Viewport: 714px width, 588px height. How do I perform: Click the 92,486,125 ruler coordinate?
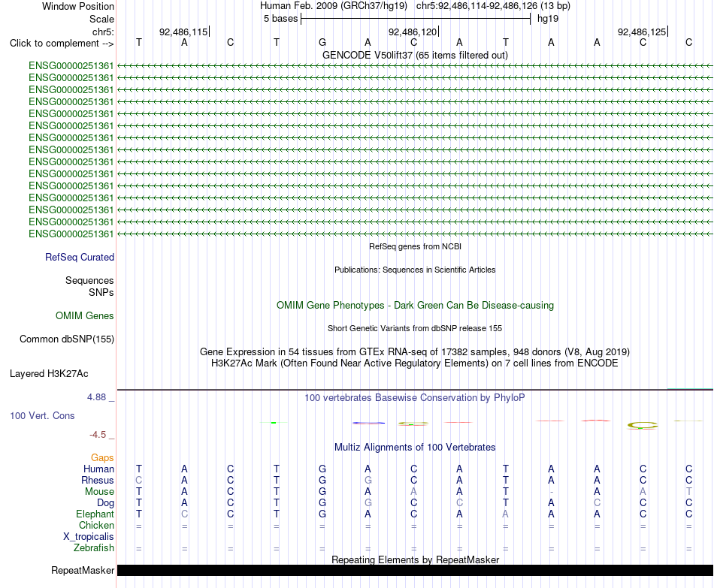tap(642, 32)
